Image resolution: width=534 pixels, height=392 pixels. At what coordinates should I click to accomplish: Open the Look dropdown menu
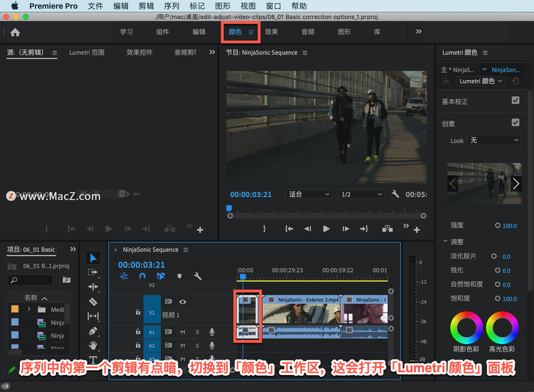tap(494, 140)
